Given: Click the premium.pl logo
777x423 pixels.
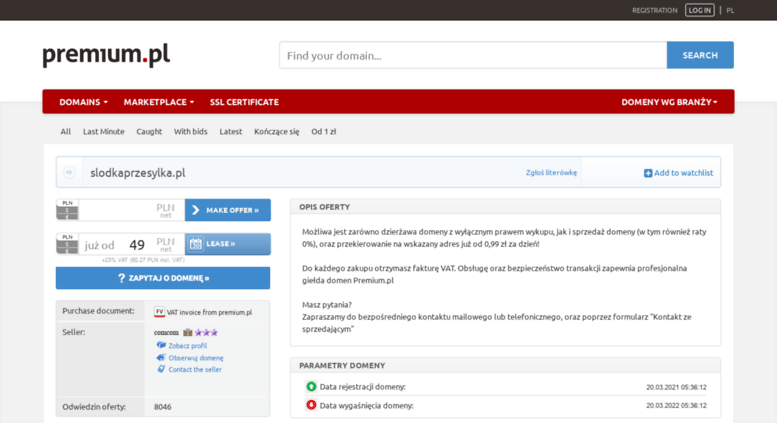Looking at the screenshot, I should tap(106, 54).
